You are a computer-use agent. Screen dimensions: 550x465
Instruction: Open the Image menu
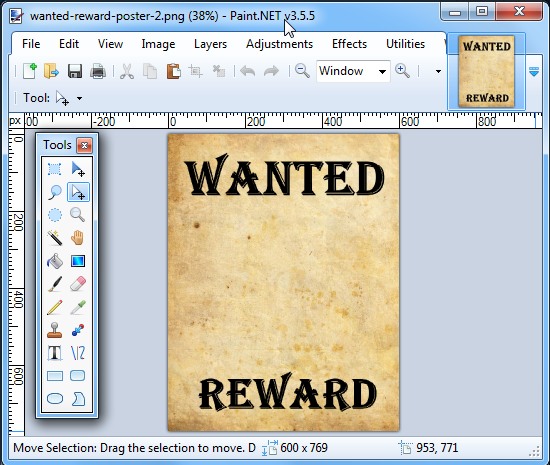(x=158, y=44)
